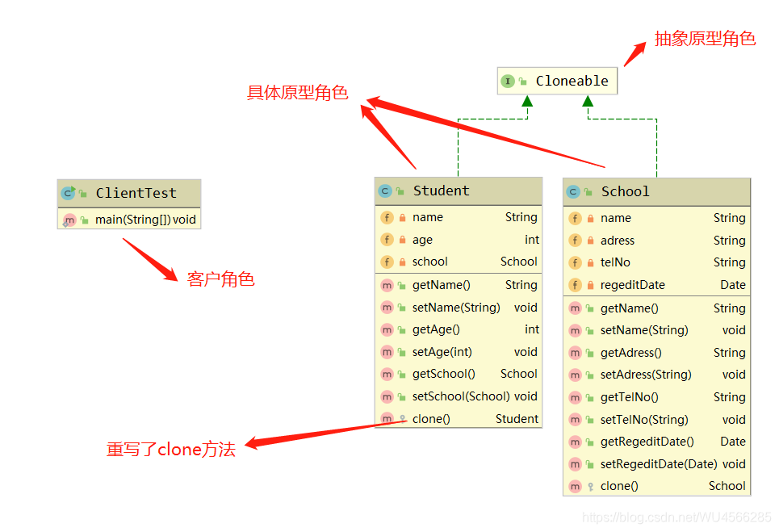Click the method icon beside setRegeditDate(Date)
Screen dimensions: 779x532
click(x=576, y=464)
